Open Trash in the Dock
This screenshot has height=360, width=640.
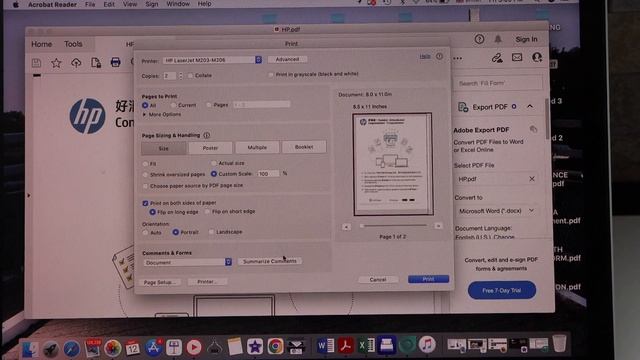point(559,343)
